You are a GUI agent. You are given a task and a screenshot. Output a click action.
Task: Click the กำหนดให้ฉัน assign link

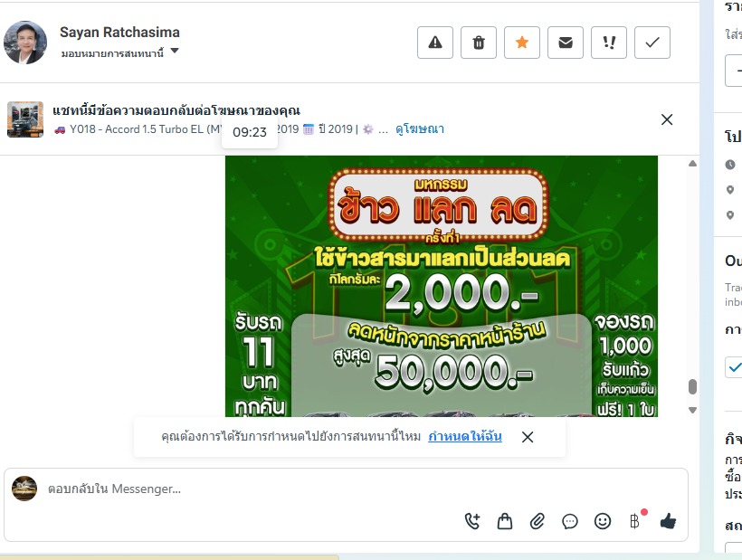click(465, 436)
